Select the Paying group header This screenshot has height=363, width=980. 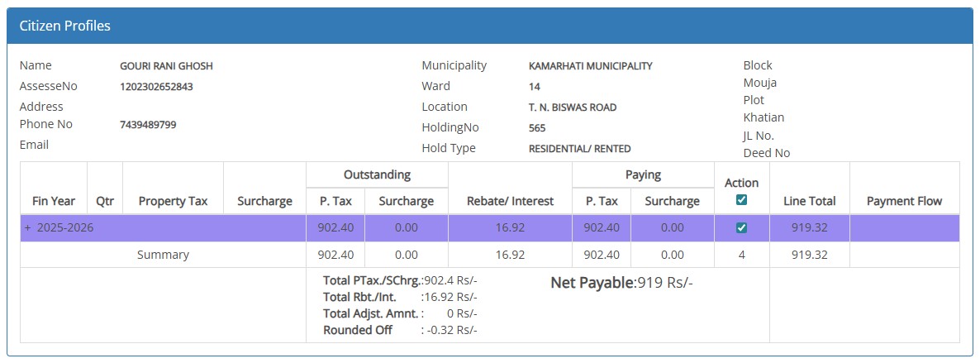point(642,174)
